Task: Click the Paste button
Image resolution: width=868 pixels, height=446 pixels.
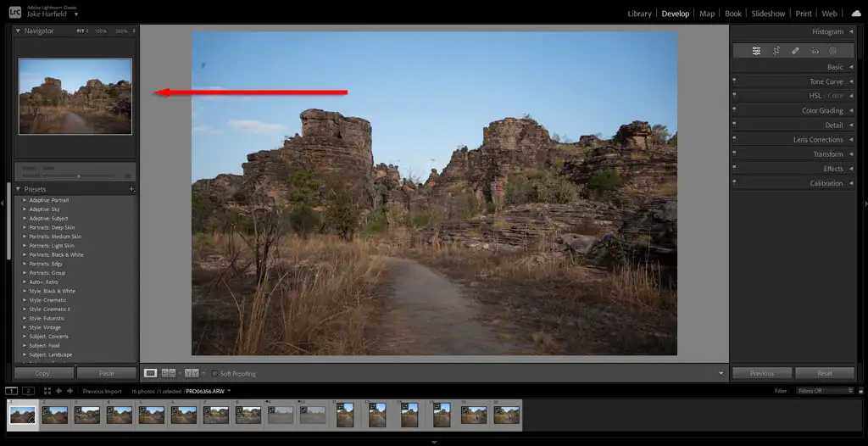Action: tap(106, 373)
